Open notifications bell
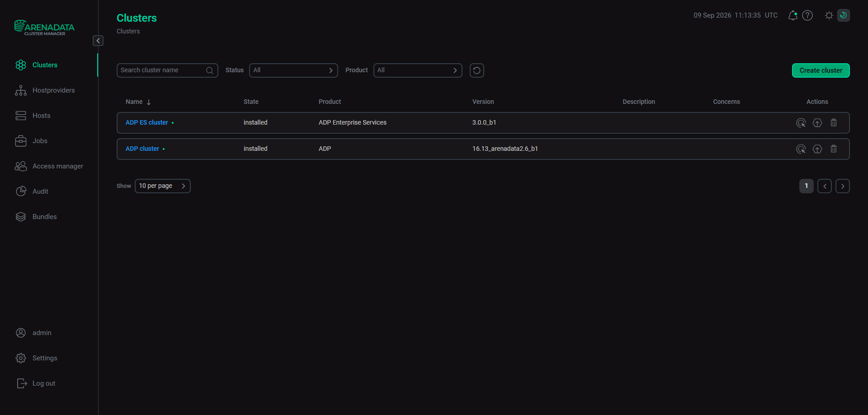The height and width of the screenshot is (415, 868). [x=793, y=15]
